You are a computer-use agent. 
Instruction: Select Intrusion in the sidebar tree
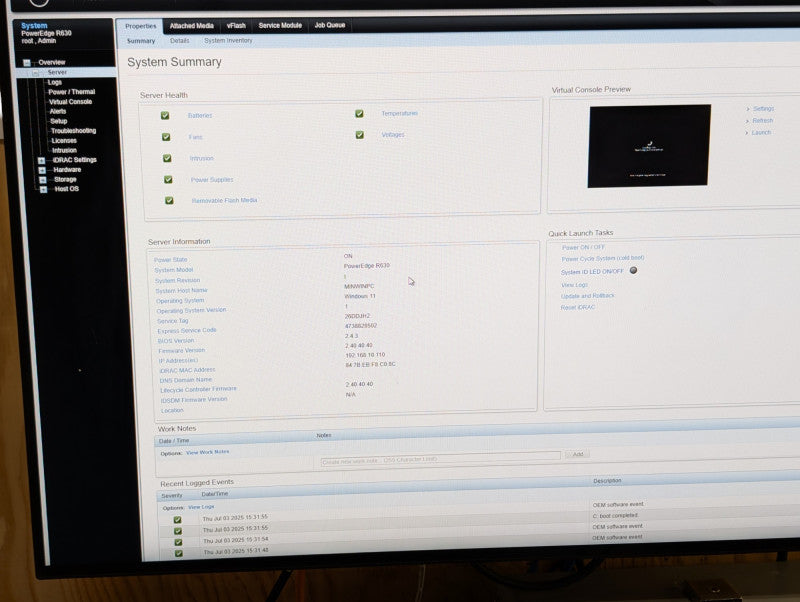click(x=64, y=150)
